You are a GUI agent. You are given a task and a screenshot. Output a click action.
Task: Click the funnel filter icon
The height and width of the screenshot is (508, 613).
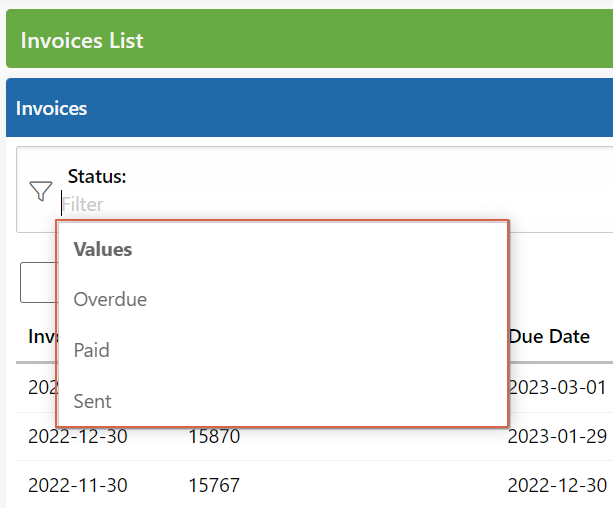[x=41, y=191]
